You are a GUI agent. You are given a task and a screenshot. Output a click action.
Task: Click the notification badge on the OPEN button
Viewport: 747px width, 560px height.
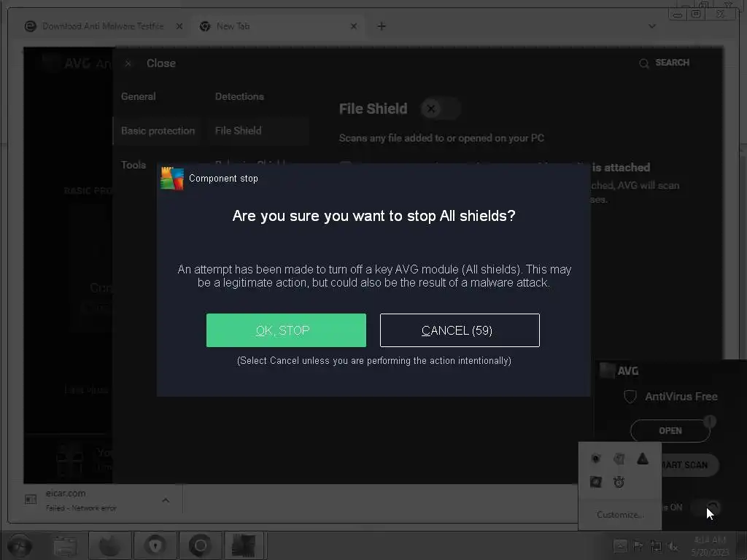710,421
